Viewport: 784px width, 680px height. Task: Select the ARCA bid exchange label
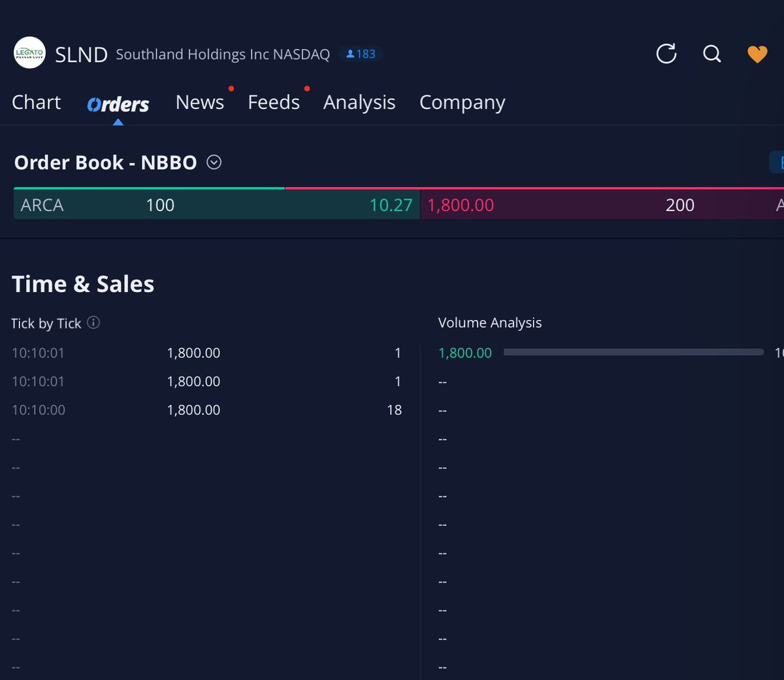click(x=42, y=205)
